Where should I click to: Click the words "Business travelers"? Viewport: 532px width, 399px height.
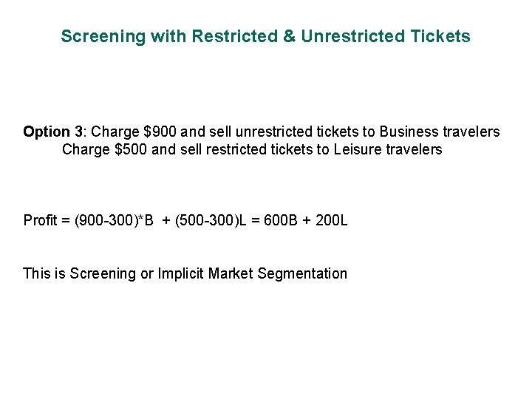tap(440, 132)
